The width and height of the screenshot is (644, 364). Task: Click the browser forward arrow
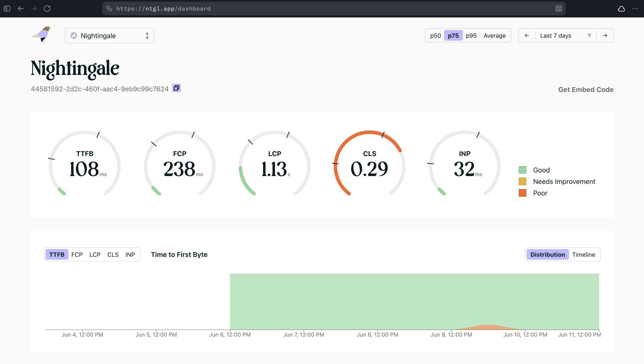pos(34,9)
